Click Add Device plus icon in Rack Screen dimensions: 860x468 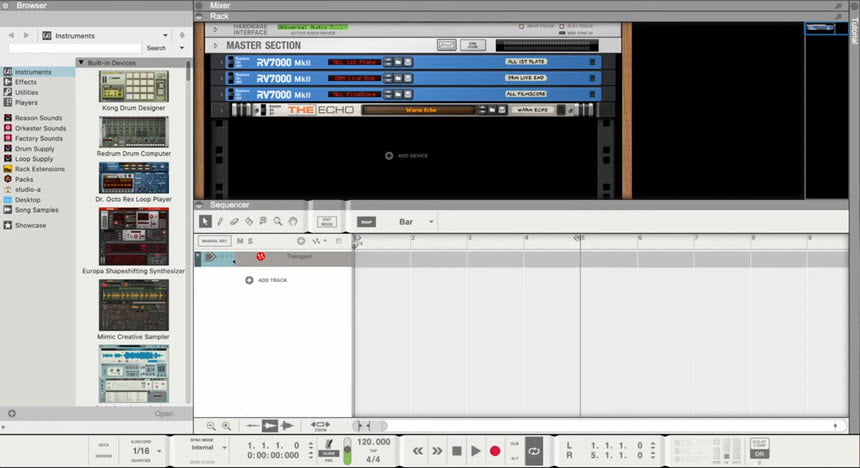click(389, 156)
